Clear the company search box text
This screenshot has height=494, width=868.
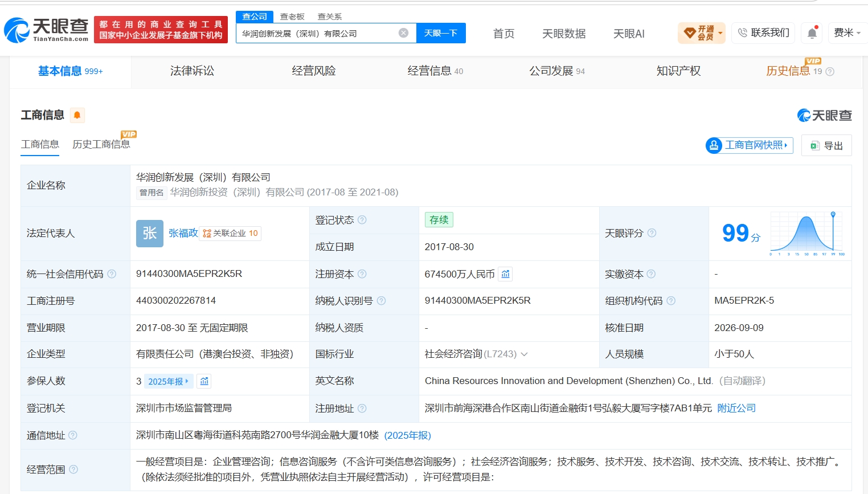(x=403, y=33)
